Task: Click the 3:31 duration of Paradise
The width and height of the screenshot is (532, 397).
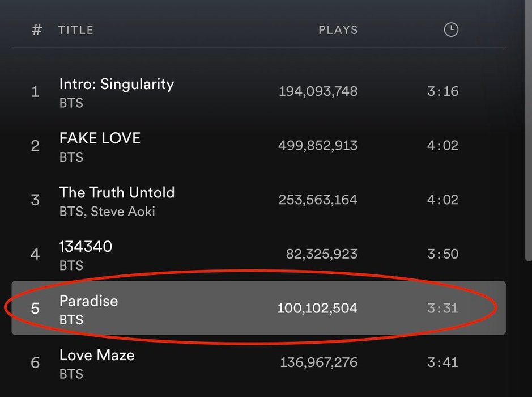Action: pos(442,308)
